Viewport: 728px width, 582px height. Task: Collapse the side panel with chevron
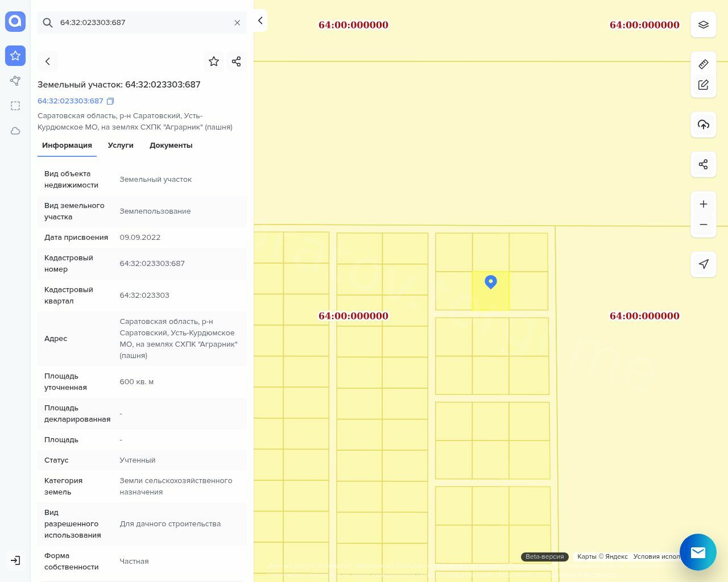(x=260, y=20)
